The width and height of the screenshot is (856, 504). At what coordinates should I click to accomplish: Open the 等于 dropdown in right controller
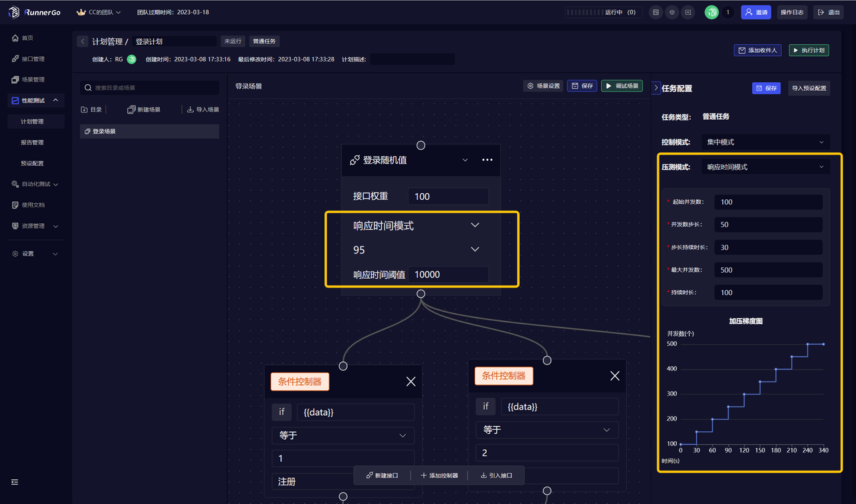(x=547, y=430)
